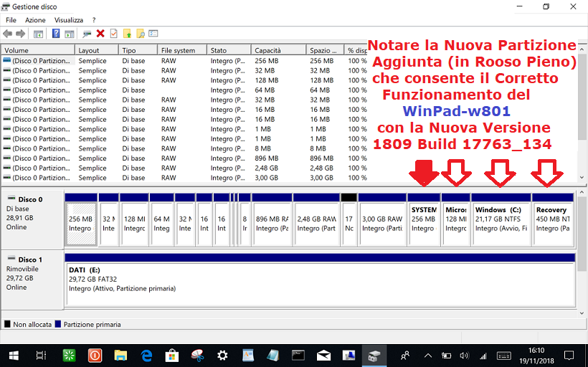
Task: Click the Forward arrow in the toolbar
Action: tap(21, 34)
